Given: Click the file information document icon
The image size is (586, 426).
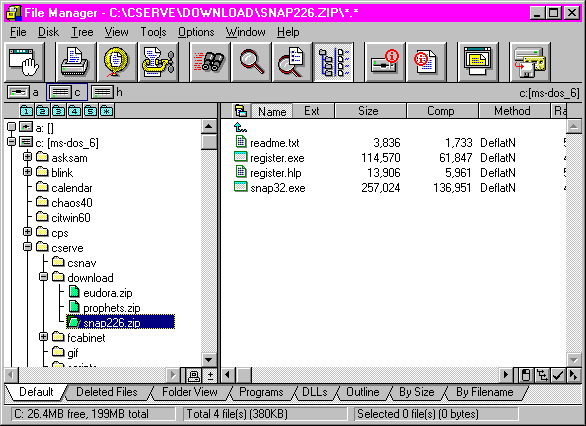Looking at the screenshot, I should click(426, 62).
